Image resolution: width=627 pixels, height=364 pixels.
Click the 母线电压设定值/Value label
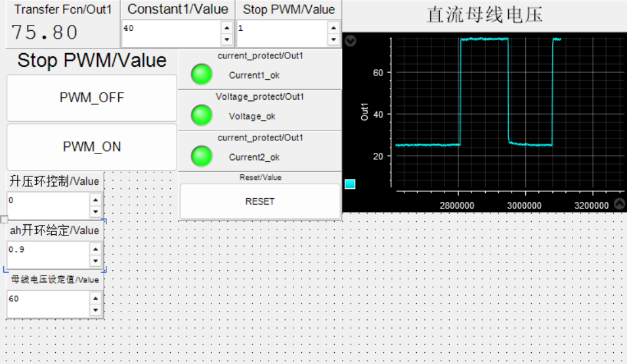54,279
